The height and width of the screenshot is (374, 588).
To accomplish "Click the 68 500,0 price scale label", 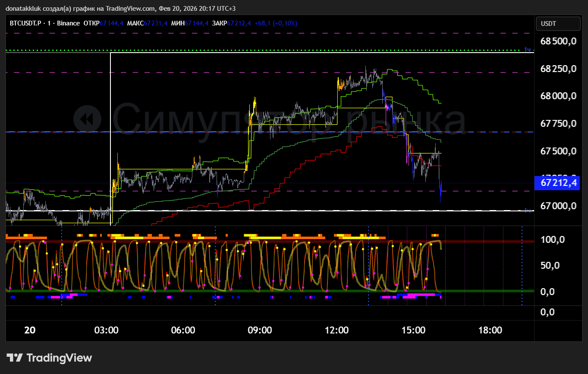I will coord(558,41).
